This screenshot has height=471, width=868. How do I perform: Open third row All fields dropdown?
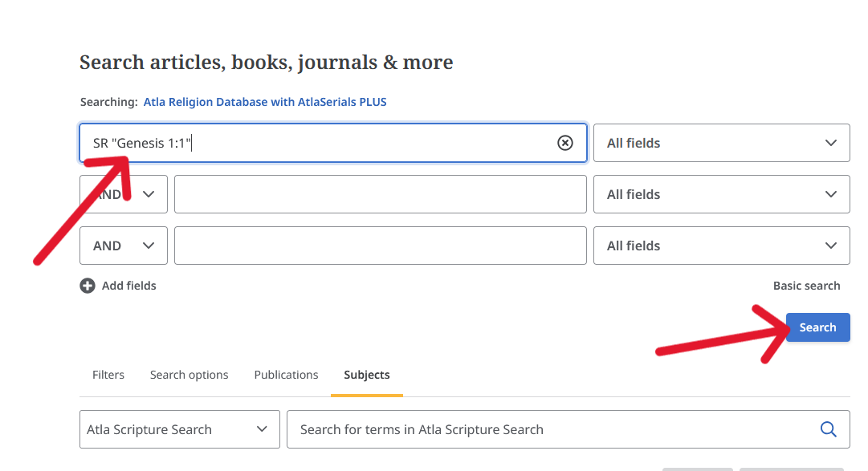click(721, 246)
